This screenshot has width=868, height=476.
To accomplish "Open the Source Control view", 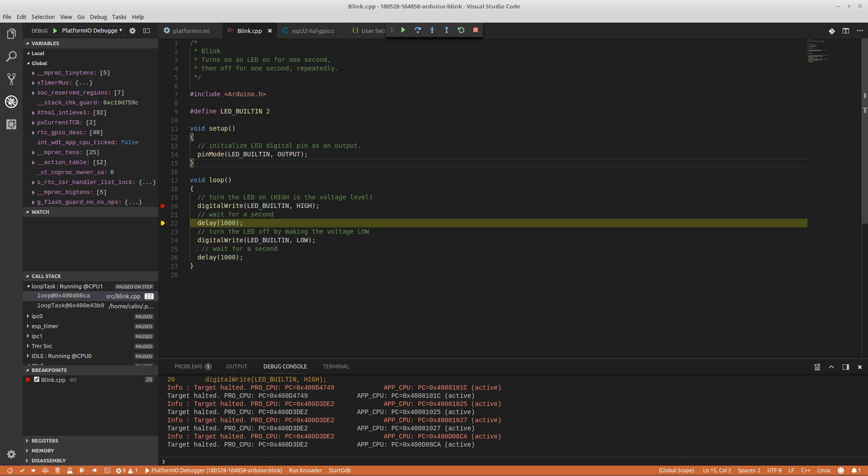I will [x=11, y=79].
